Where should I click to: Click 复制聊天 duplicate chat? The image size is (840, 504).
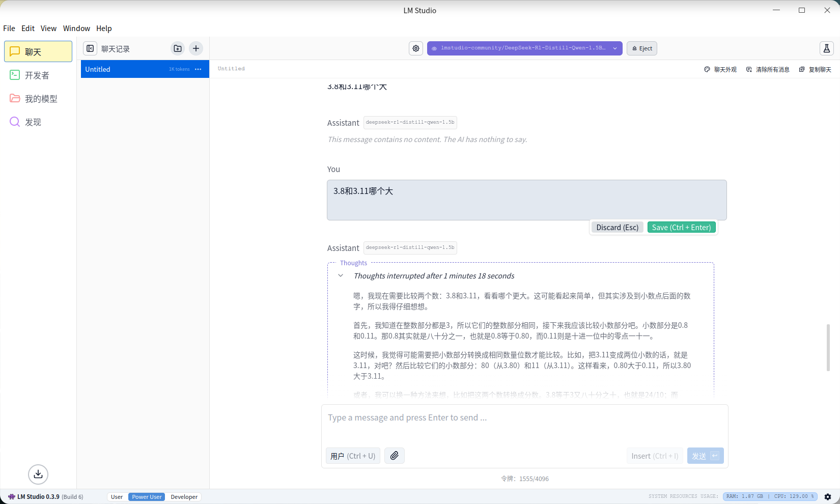pyautogui.click(x=815, y=69)
